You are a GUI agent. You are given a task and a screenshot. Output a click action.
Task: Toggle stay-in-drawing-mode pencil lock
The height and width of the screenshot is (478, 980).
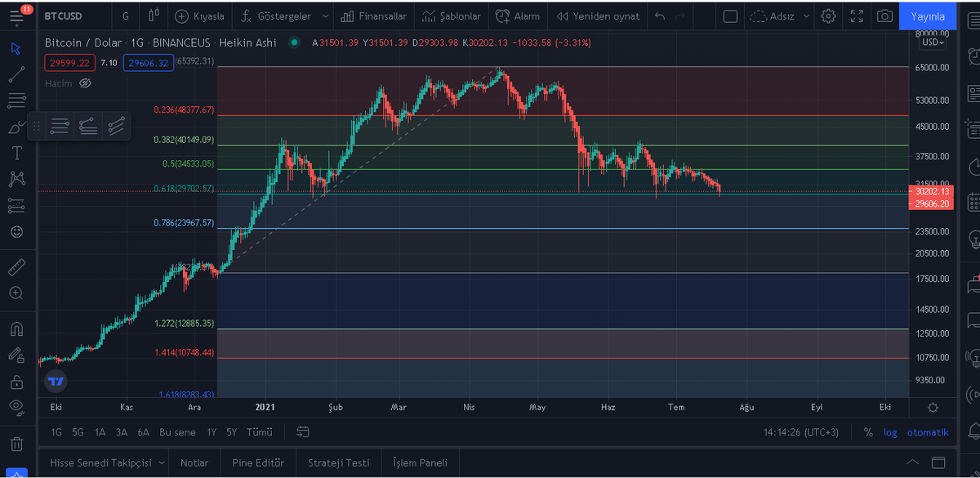click(16, 355)
